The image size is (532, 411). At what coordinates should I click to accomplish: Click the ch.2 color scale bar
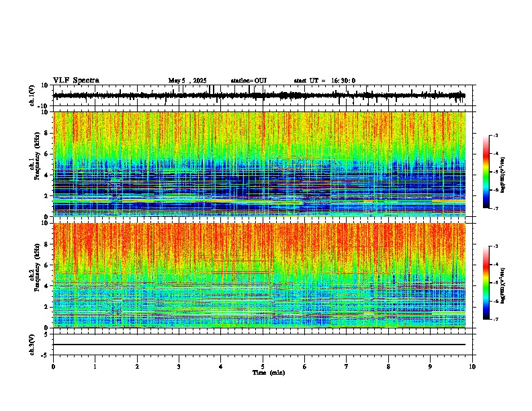(486, 283)
